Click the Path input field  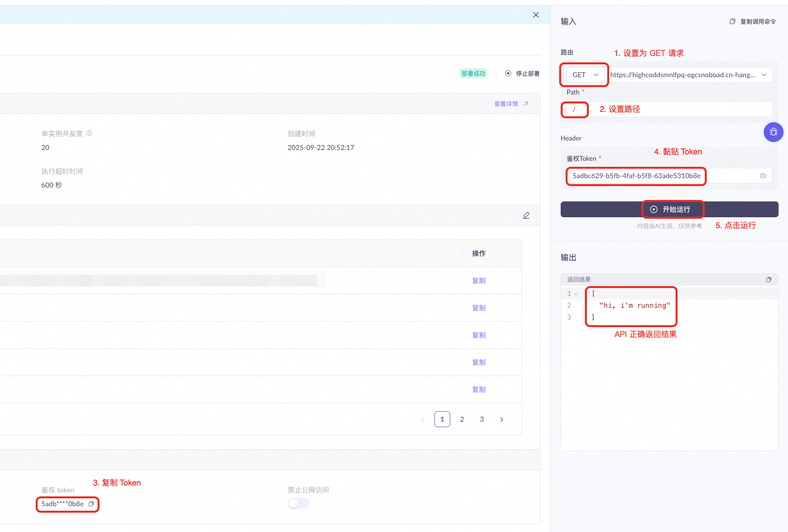click(670, 109)
